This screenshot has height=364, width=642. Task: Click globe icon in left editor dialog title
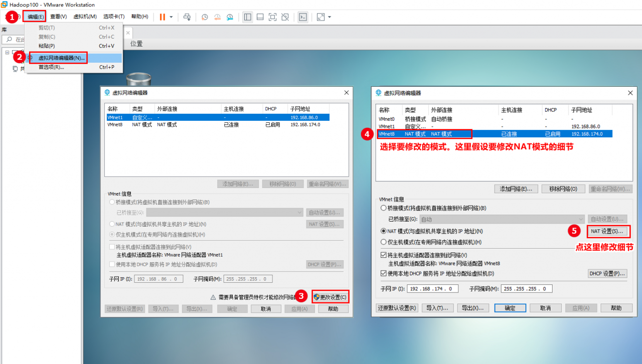click(x=107, y=92)
